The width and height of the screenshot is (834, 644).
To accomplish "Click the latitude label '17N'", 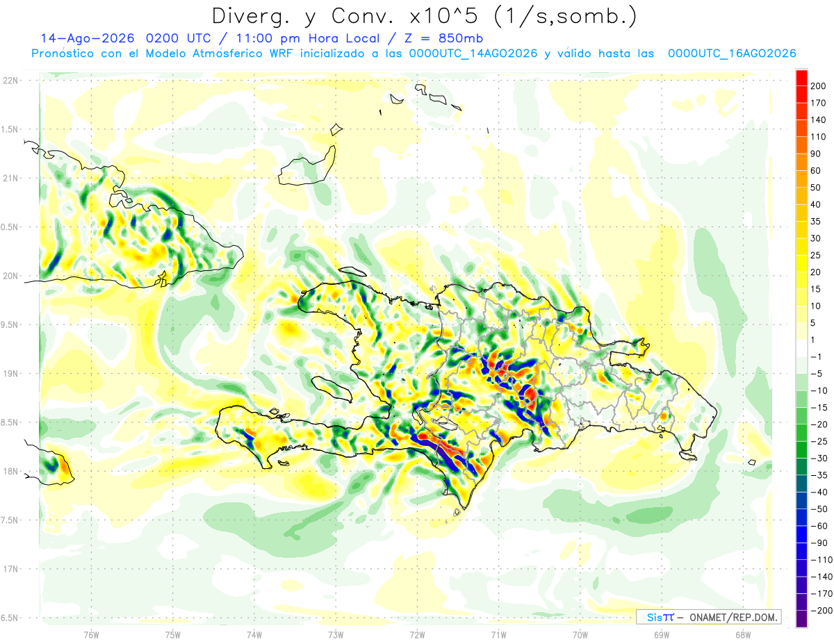I will click(x=10, y=569).
